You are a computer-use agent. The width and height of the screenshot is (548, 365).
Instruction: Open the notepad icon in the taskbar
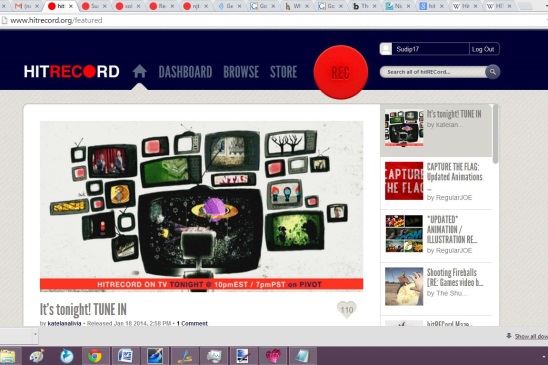[x=302, y=356]
